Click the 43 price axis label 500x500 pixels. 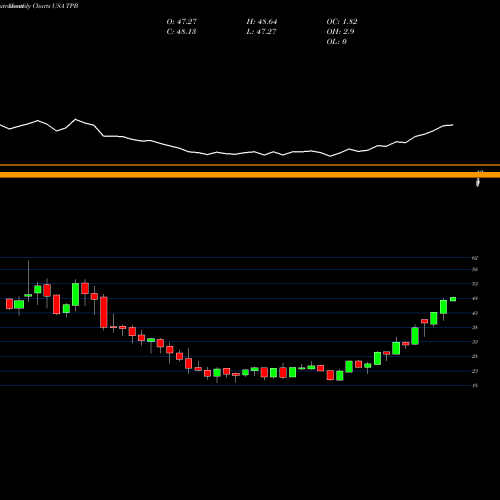(475, 313)
